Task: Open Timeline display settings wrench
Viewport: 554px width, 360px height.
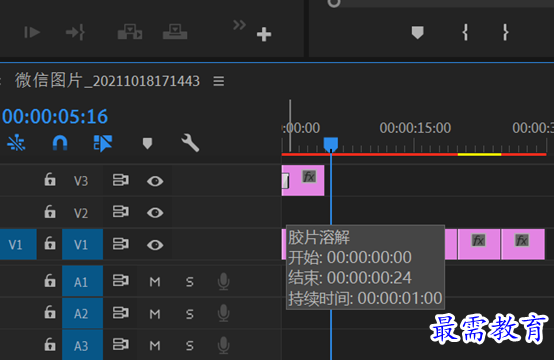Action: click(190, 143)
